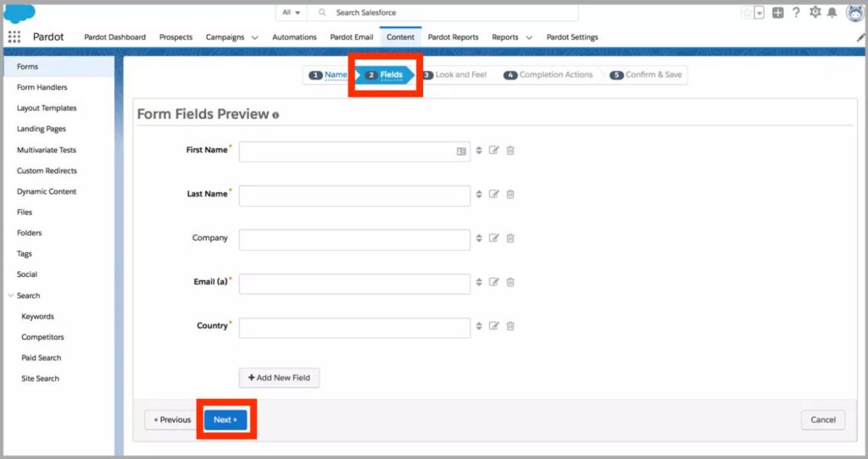Edit the Company field

click(494, 238)
